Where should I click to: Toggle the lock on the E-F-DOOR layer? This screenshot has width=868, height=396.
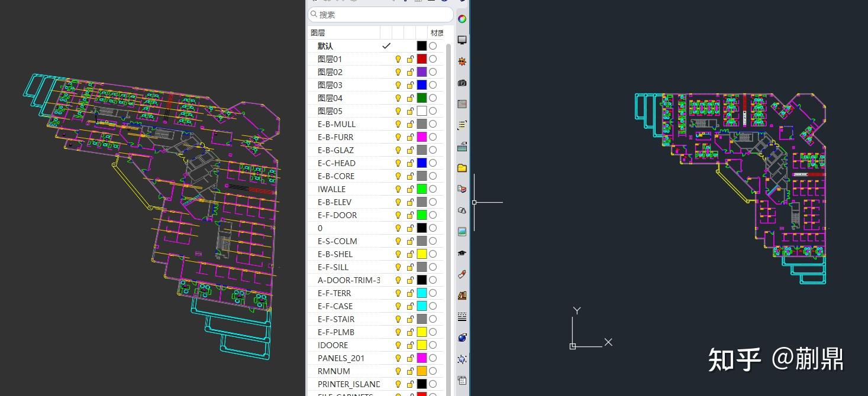(410, 215)
